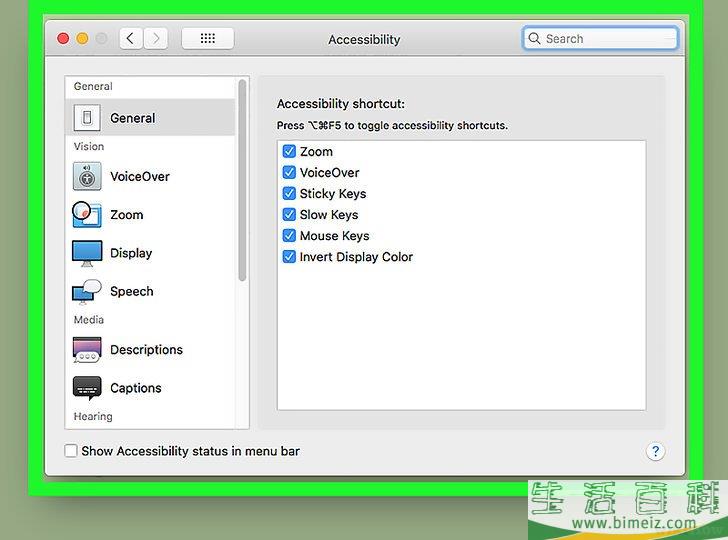Viewport: 728px width, 540px height.
Task: Go forward using the right chevron
Action: [156, 39]
